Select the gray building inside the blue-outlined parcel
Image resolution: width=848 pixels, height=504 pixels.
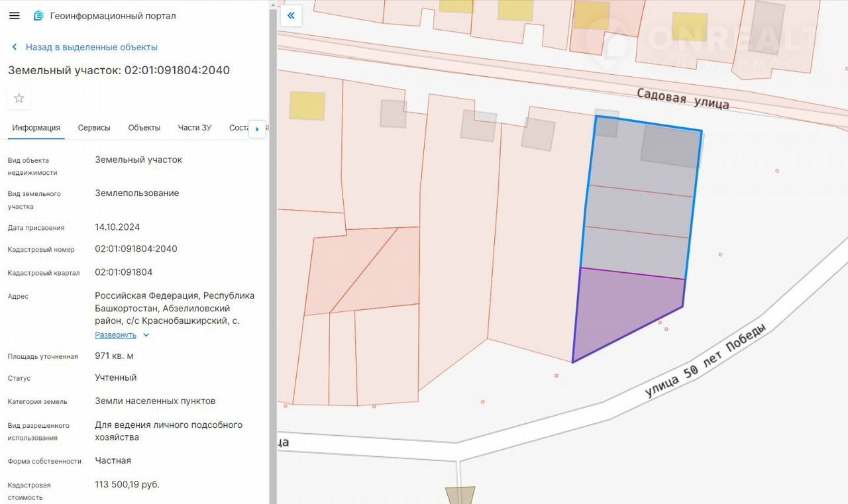coord(670,146)
